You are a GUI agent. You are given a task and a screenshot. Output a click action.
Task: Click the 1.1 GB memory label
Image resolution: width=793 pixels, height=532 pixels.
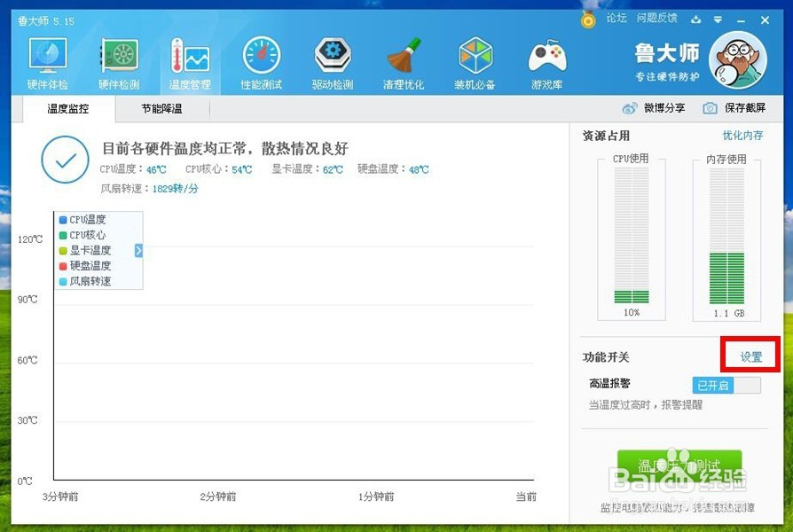tap(729, 313)
